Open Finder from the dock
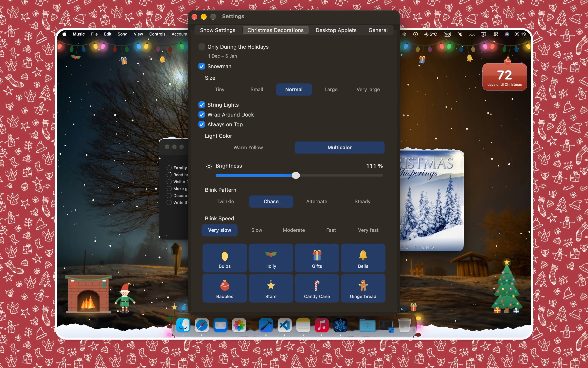Viewport: 588px width, 368px height. pyautogui.click(x=183, y=325)
